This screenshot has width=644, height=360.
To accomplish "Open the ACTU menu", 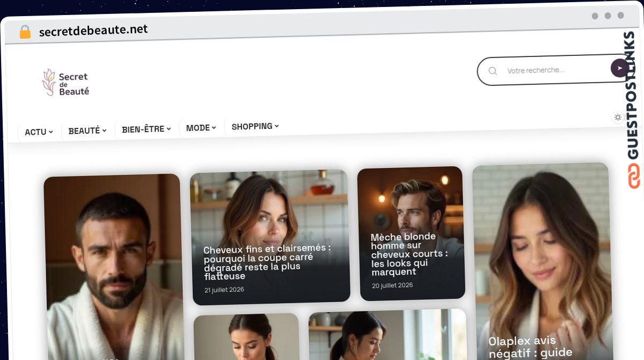I will tap(39, 132).
